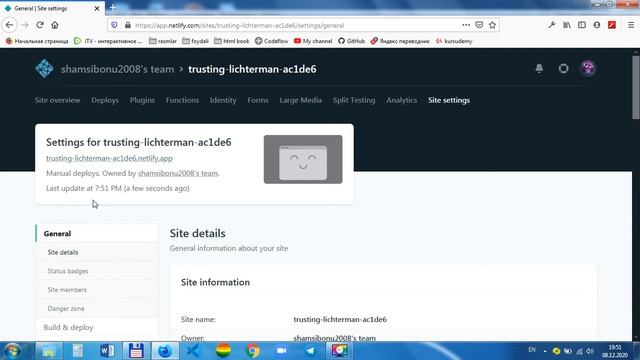This screenshot has height=360, width=640.
Task: Select General in settings sidebar
Action: click(x=97, y=233)
